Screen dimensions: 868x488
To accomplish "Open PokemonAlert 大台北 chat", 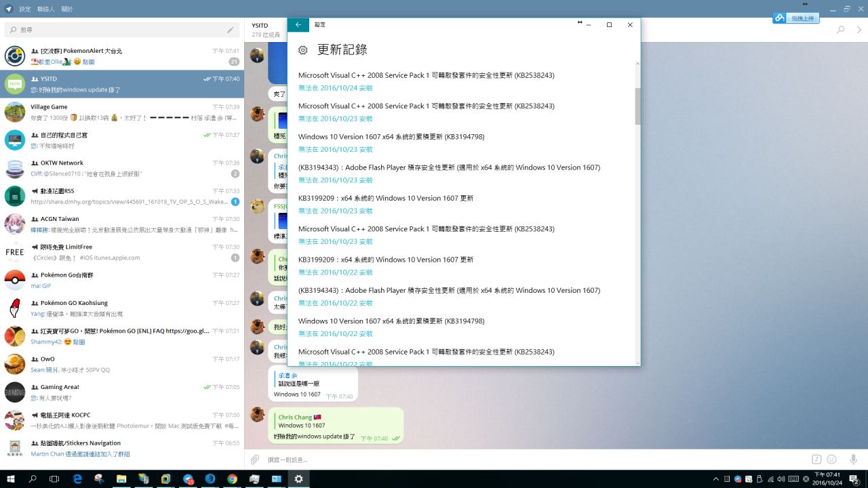I will [x=122, y=56].
